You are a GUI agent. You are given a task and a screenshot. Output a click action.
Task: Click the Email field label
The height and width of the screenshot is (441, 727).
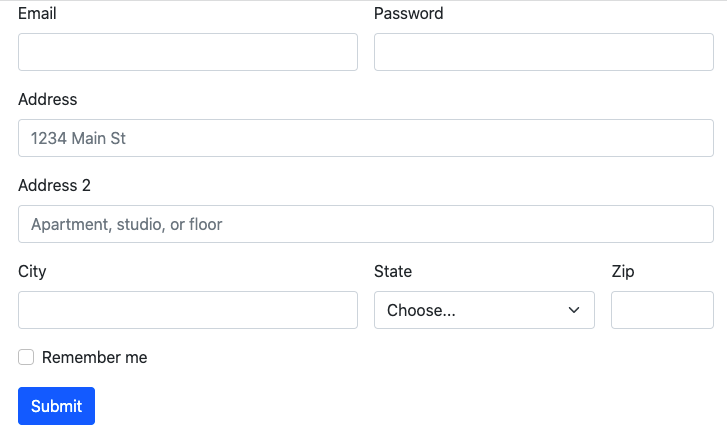pos(37,14)
